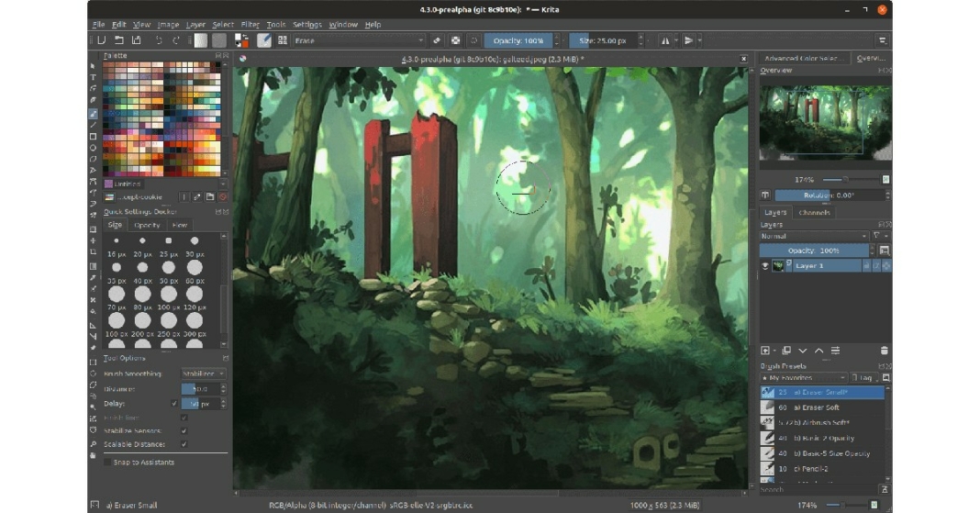Select the Line tool

tap(93, 125)
